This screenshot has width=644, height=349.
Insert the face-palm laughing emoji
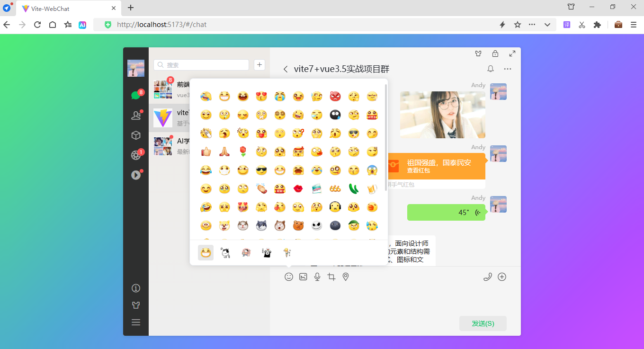point(206,97)
